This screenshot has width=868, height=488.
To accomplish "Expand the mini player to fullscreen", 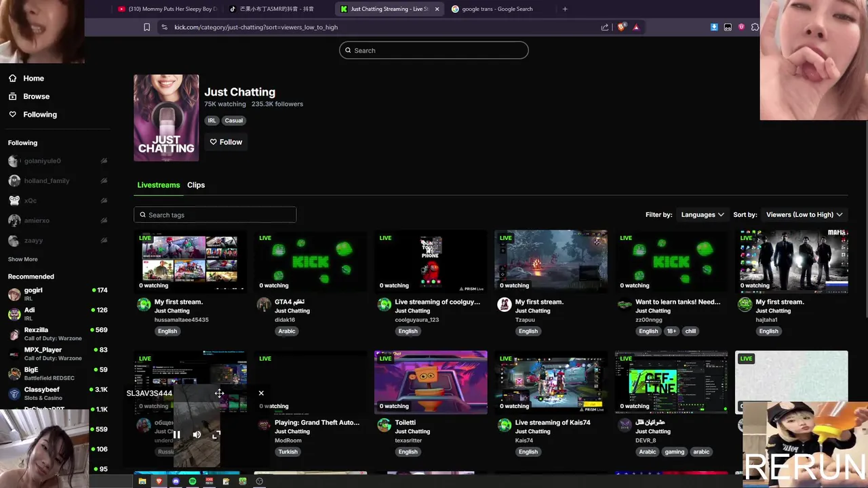I will point(216,434).
